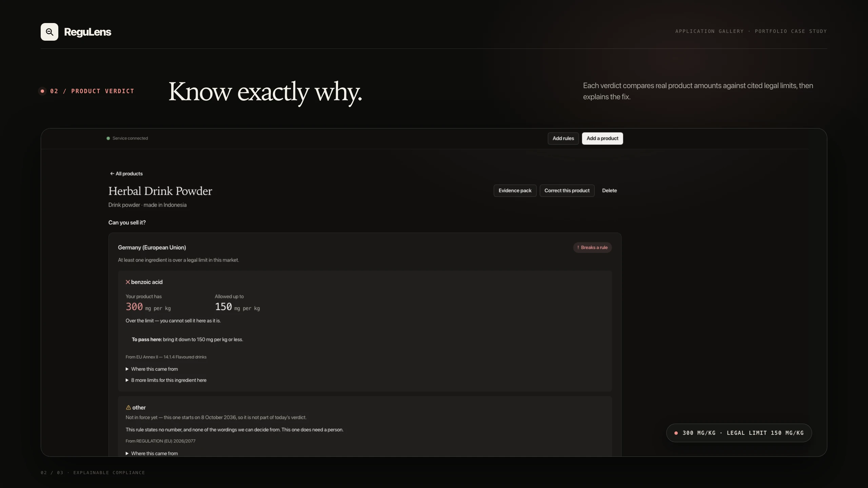Screen dimensions: 868x488
Task: Expand Where this came from under benzoic acid
Action: (152, 369)
